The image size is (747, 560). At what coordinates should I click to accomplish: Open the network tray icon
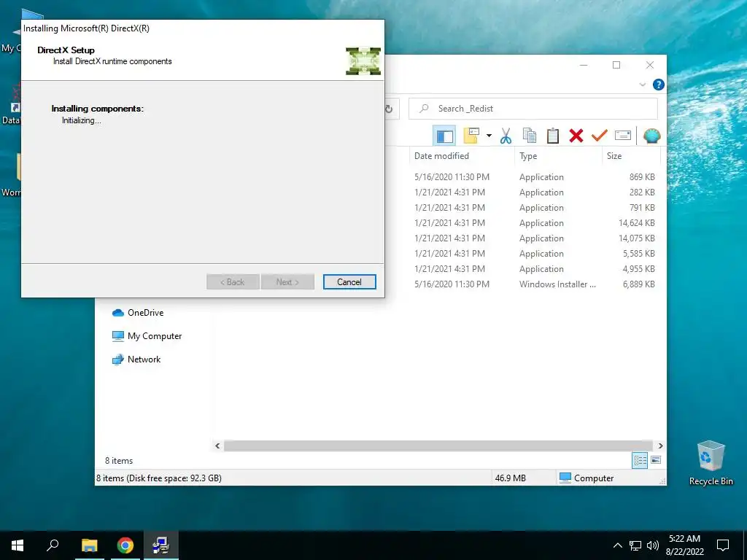pos(635,545)
